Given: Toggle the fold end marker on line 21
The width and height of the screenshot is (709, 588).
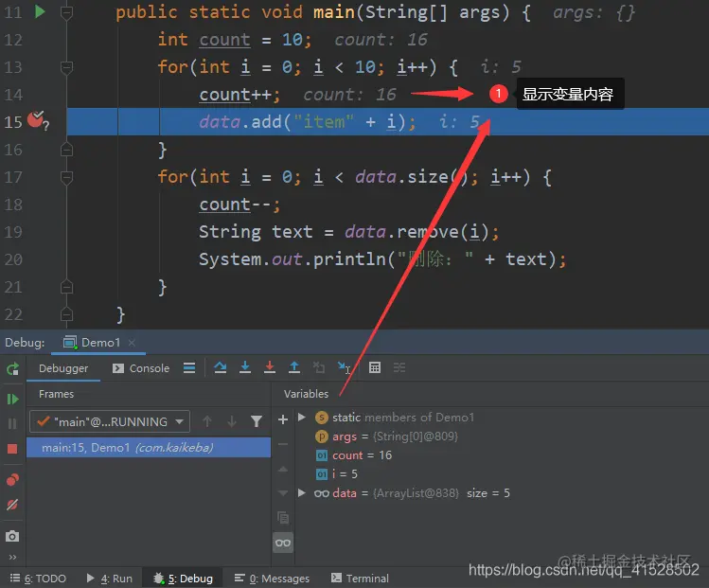Looking at the screenshot, I should click(x=66, y=287).
